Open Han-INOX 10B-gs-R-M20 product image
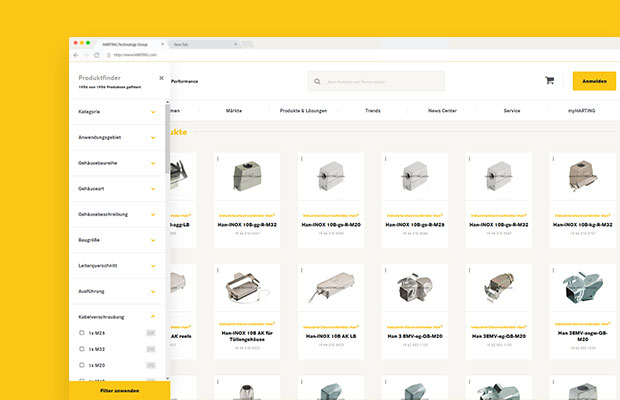Screen dimensions: 620x400 (331, 176)
